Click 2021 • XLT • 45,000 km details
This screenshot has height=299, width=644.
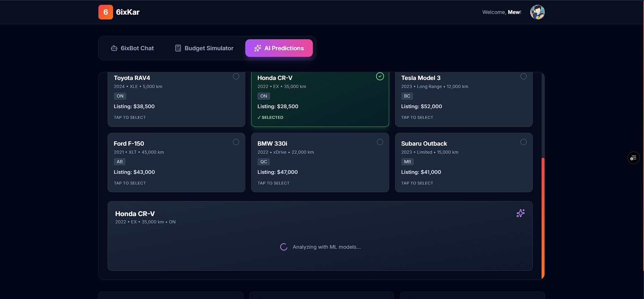(x=139, y=152)
